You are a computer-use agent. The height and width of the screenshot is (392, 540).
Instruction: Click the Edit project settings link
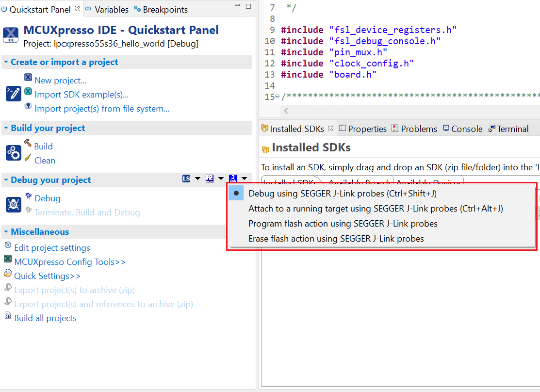tap(52, 248)
